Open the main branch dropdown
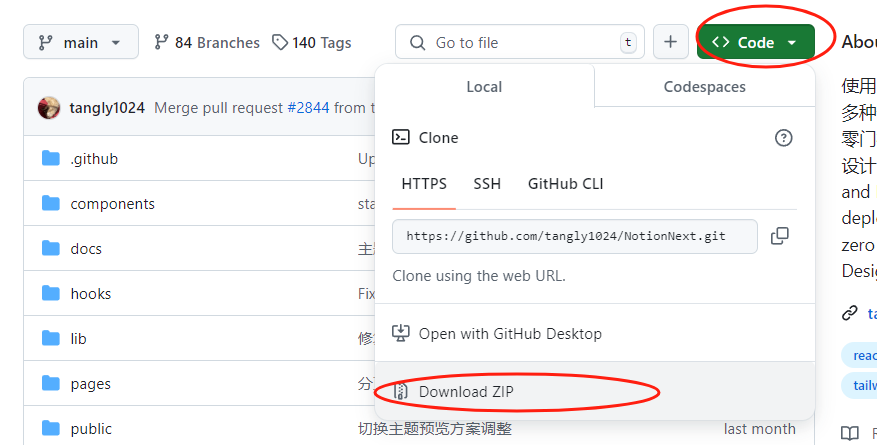 [81, 42]
